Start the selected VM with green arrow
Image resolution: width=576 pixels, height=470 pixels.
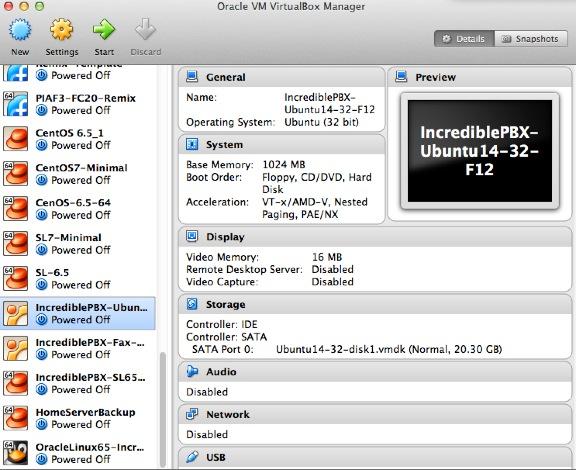(104, 30)
